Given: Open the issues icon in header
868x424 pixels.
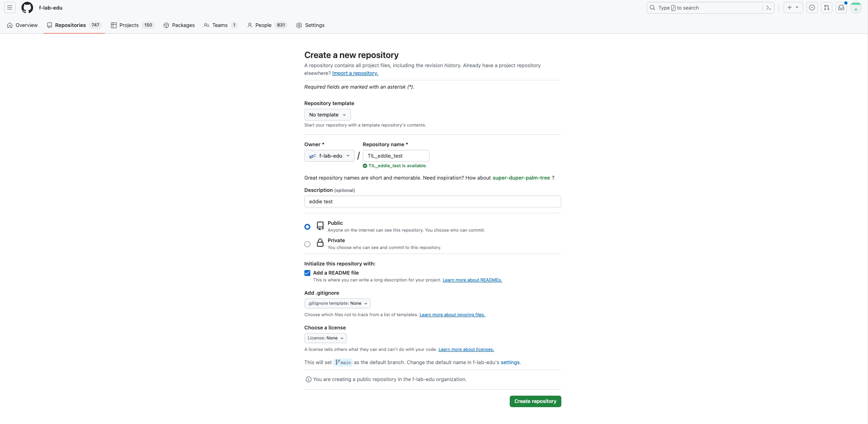Looking at the screenshot, I should click(812, 8).
